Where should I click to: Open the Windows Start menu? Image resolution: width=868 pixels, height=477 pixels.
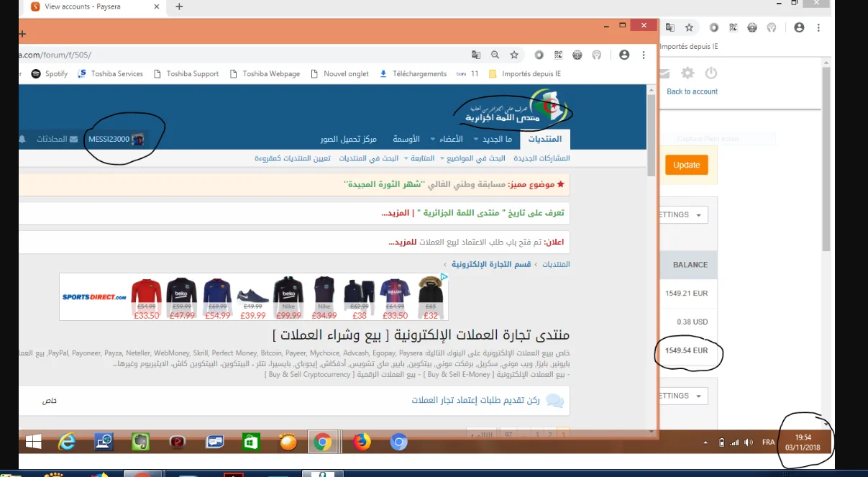(33, 442)
